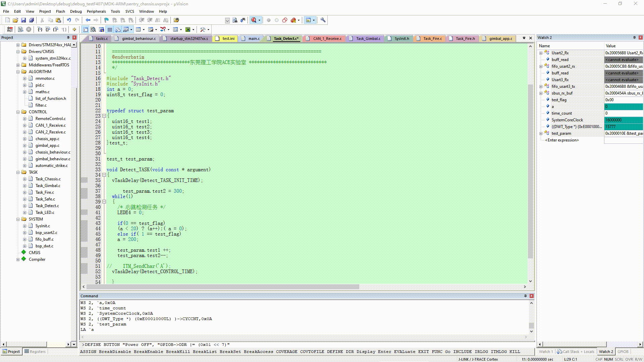
Task: Click the Undo toolbar icon
Action: point(69,20)
